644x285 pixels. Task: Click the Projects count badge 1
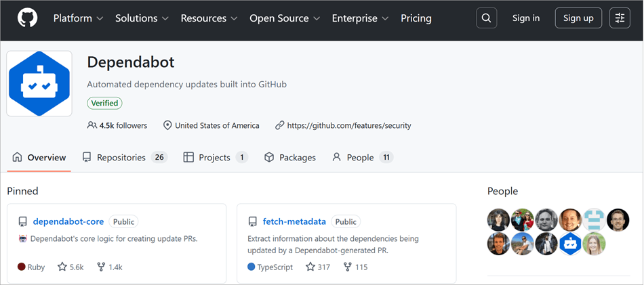(x=242, y=158)
